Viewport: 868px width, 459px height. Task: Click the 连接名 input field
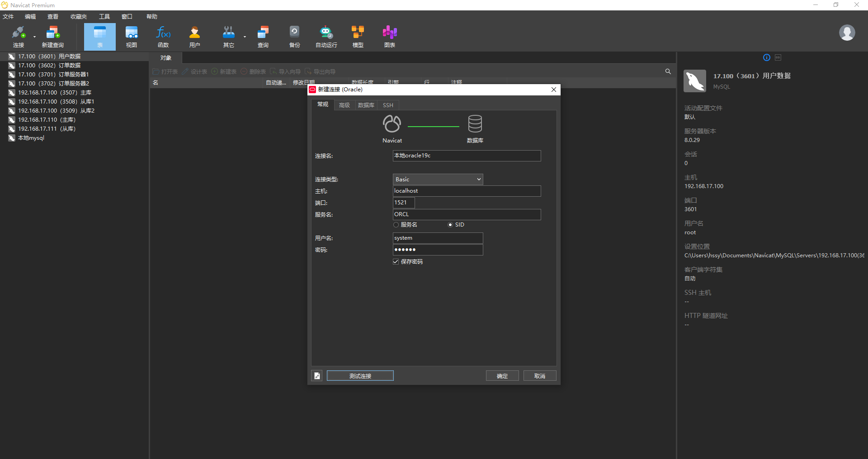[x=467, y=156]
